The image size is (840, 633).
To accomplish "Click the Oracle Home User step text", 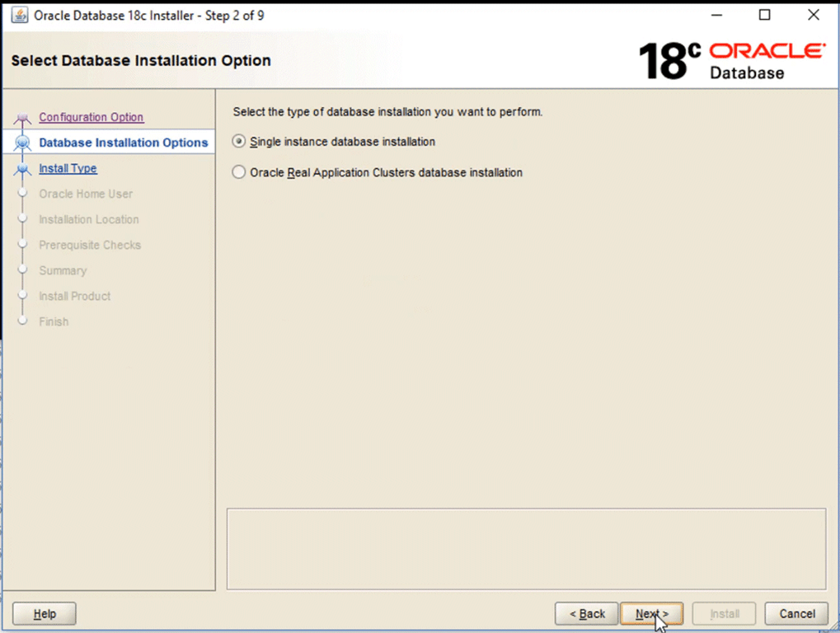I will pyautogui.click(x=86, y=194).
